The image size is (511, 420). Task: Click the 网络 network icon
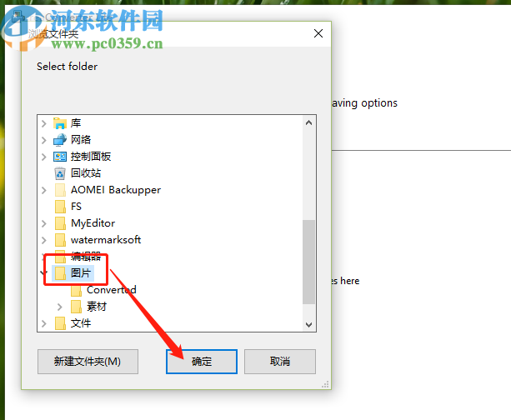60,140
